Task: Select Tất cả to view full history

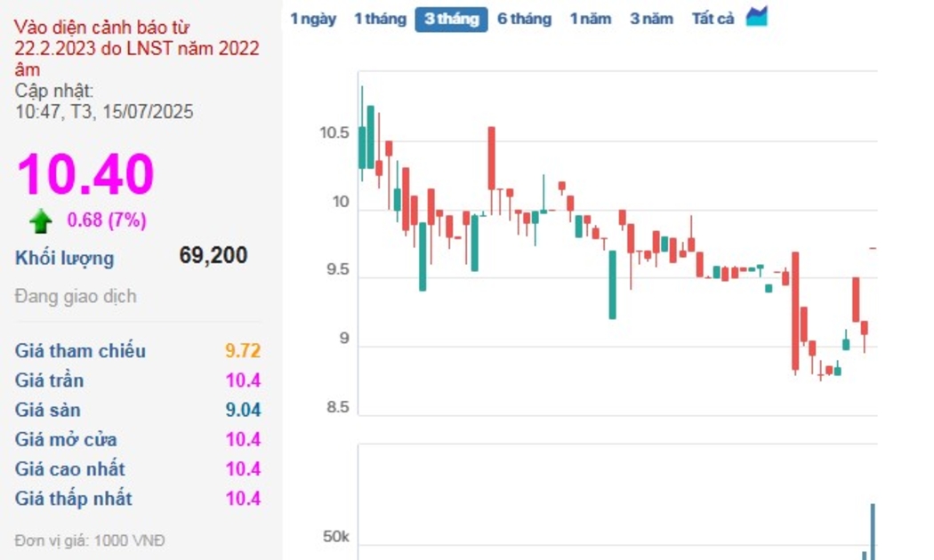Action: click(x=713, y=19)
